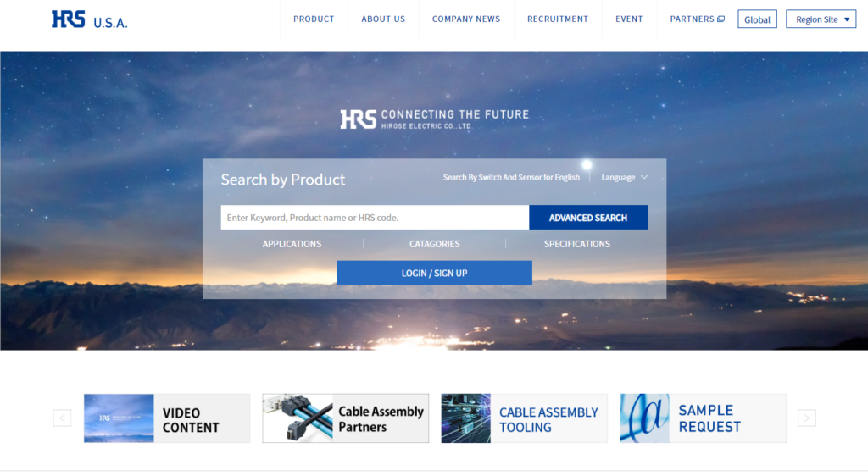Select the APPLICATIONS search tab
Viewport: 868px width, 476px height.
[292, 244]
